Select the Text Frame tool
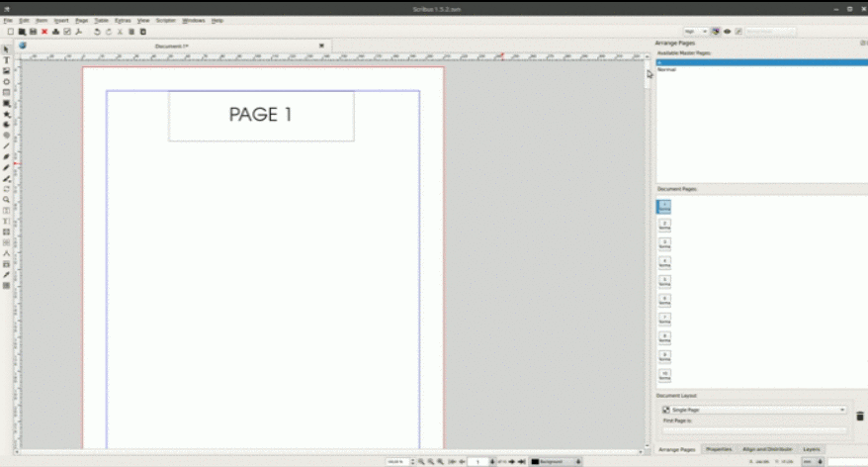Viewport: 868px width, 467px height. click(x=6, y=60)
